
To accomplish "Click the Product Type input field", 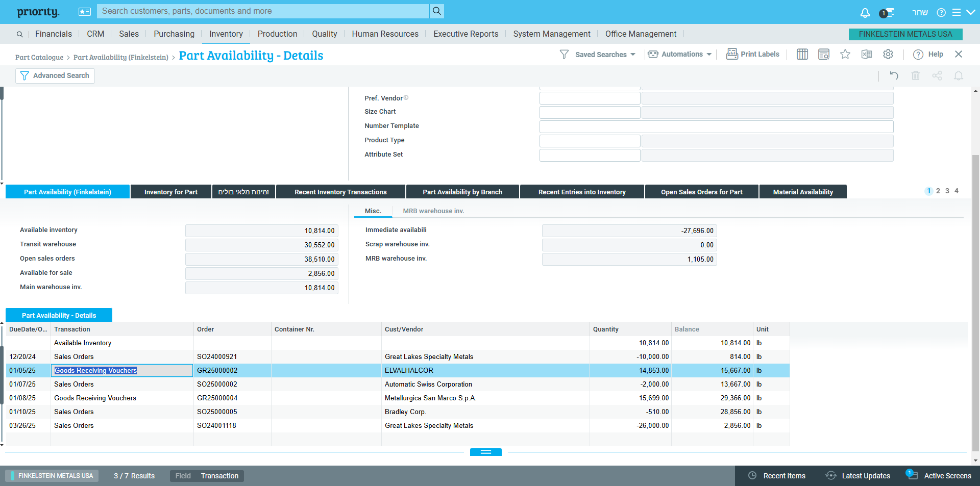I will 590,141.
